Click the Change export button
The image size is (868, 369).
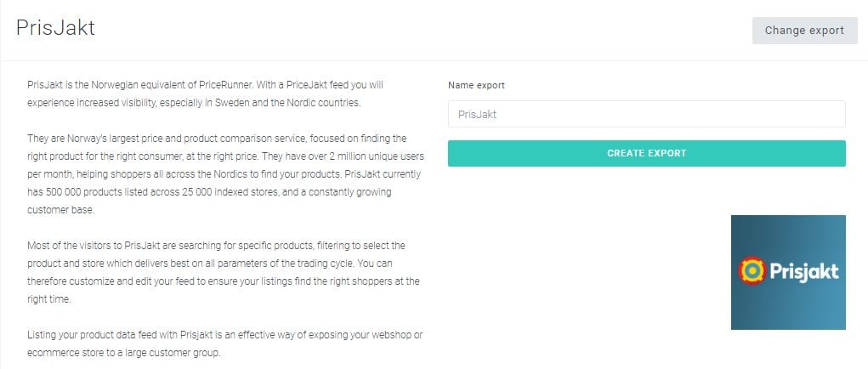click(x=804, y=31)
